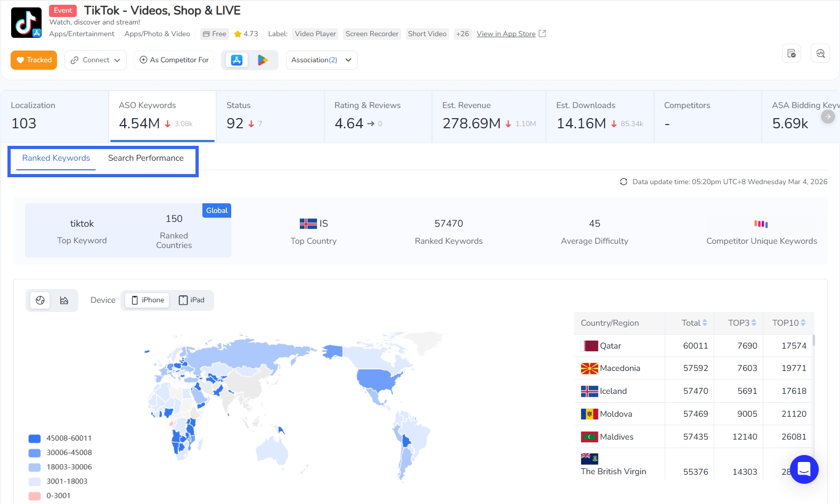The width and height of the screenshot is (840, 504).
Task: Click the As Competitor For button
Action: tap(174, 60)
